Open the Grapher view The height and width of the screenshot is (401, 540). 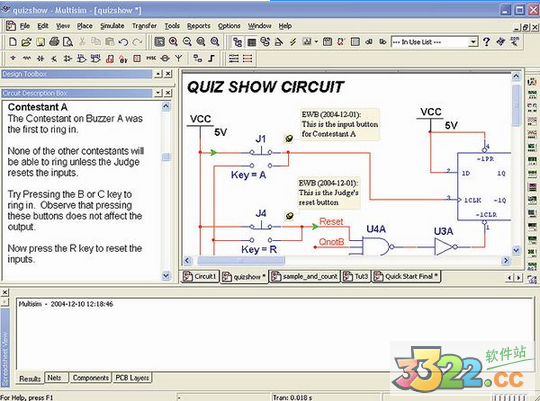tap(307, 42)
